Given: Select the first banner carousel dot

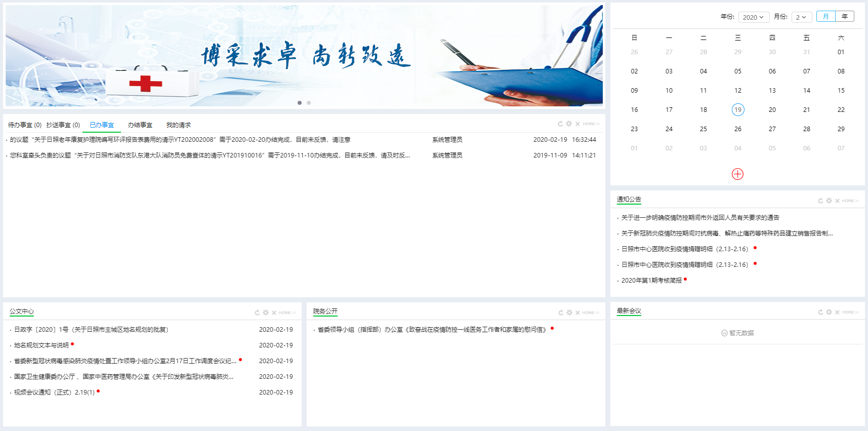Looking at the screenshot, I should click(300, 103).
